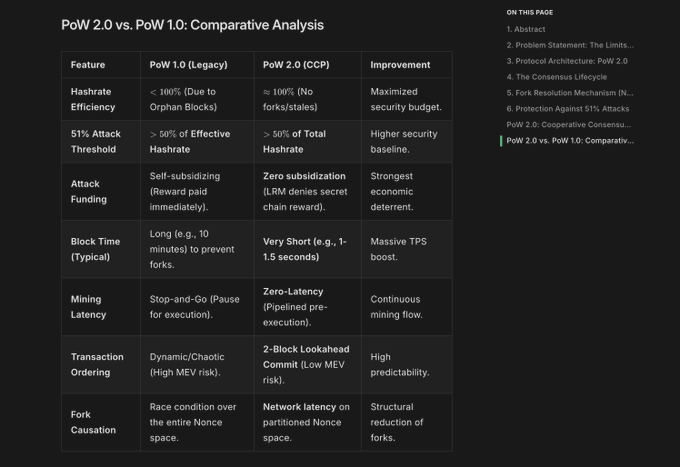Image resolution: width=680 pixels, height=467 pixels.
Task: Click the PoW 2.0 (CCP) column header
Action: (x=298, y=65)
